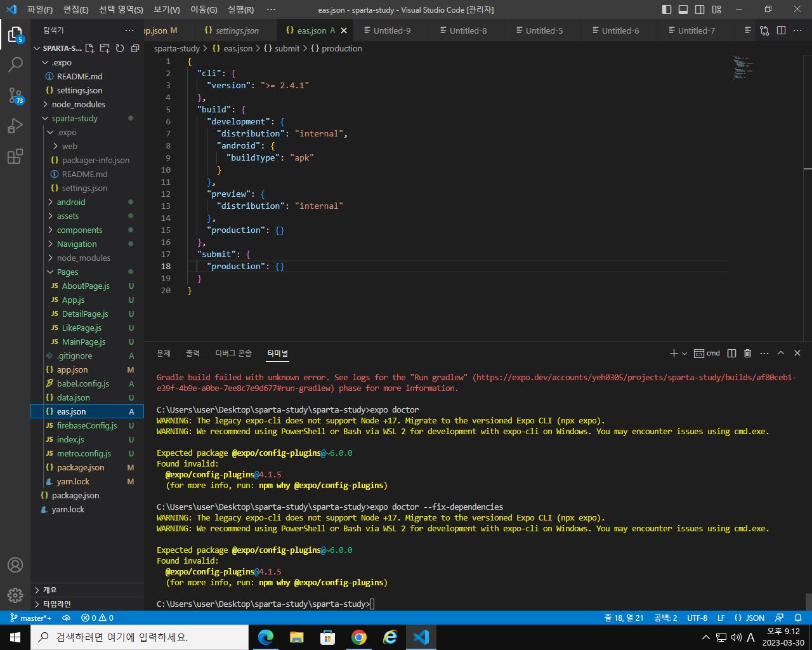Open firebaseConfig.js in the explorer
Screen dimensions: 812x650
[x=87, y=425]
